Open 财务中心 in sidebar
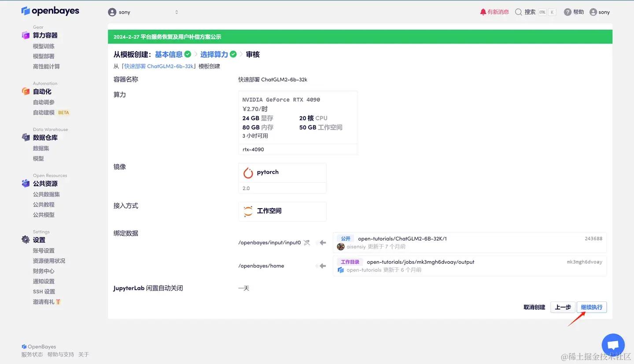634x364 pixels. point(44,271)
